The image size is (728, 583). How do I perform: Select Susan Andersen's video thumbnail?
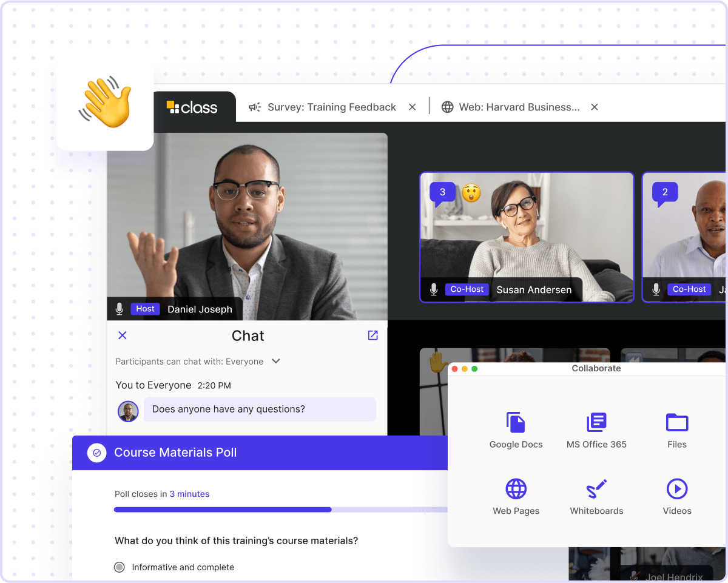coord(527,237)
